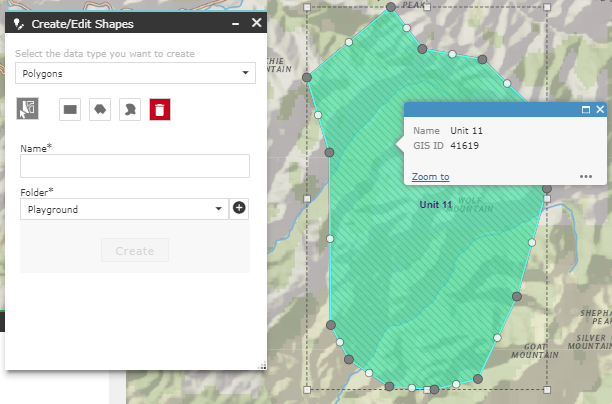Close the Unit 11 info popup
612x404 pixels.
(600, 109)
